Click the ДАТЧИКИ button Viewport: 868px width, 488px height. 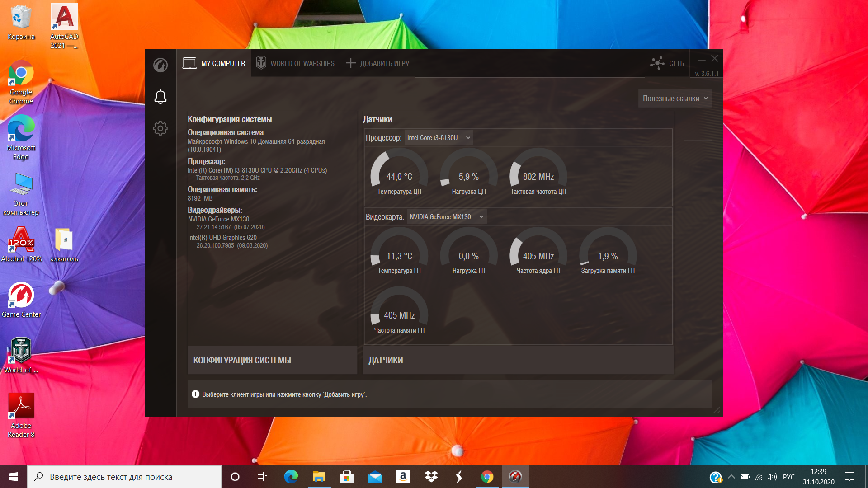tap(518, 360)
